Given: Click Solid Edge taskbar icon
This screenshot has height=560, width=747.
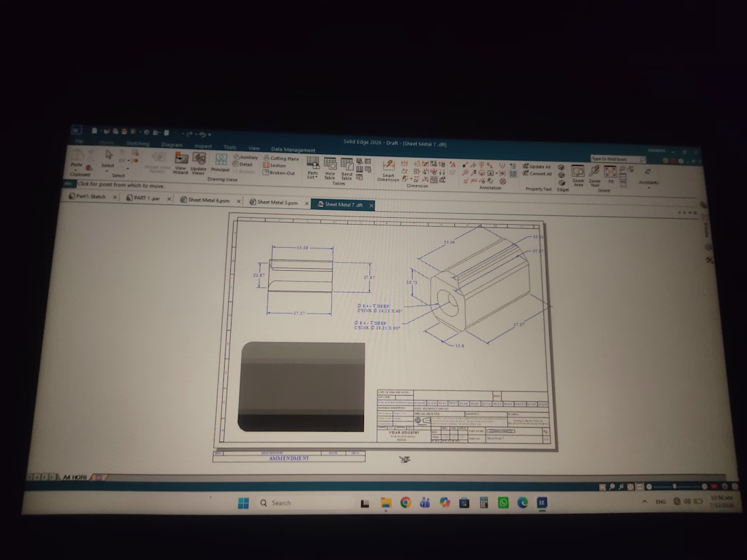Looking at the screenshot, I should point(542,502).
